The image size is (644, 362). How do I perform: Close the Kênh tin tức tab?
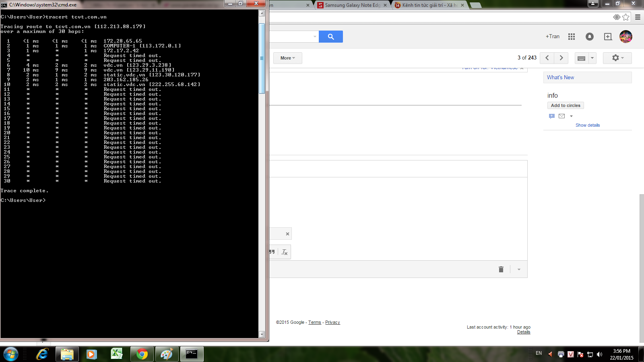click(462, 5)
